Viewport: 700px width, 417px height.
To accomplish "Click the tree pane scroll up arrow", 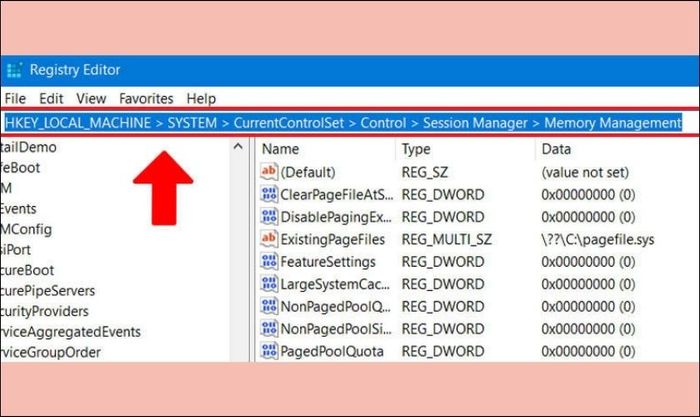I will pos(238,146).
